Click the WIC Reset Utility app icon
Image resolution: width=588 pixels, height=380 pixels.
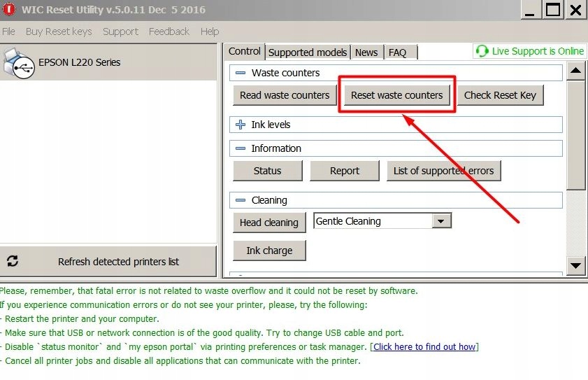click(8, 9)
